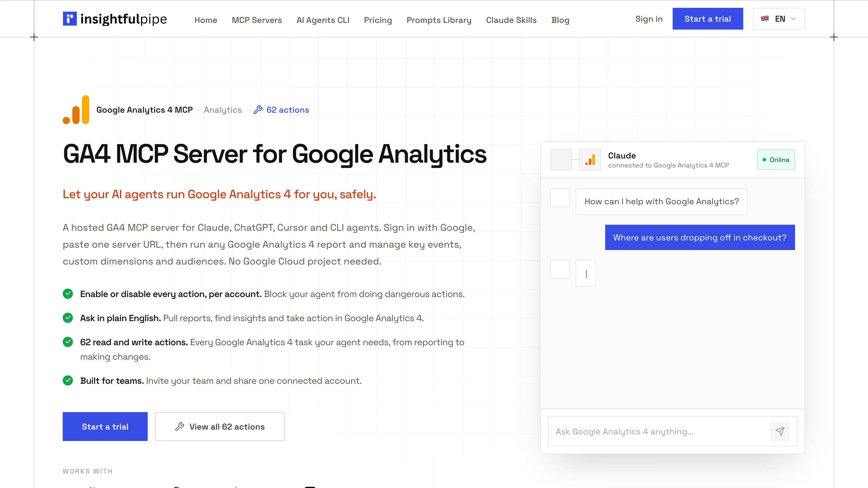Click green checkmark beside Built for teams

[x=68, y=380]
